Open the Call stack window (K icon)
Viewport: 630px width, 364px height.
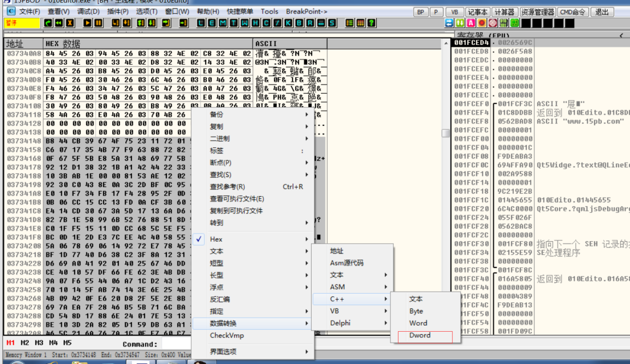[x=287, y=23]
